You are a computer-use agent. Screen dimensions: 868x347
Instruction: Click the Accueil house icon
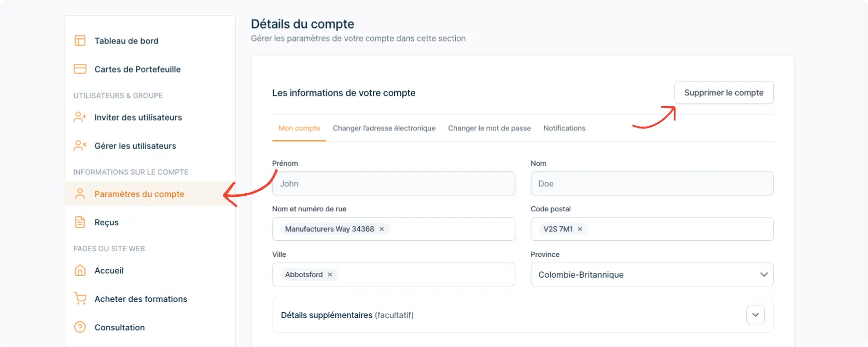tap(80, 270)
